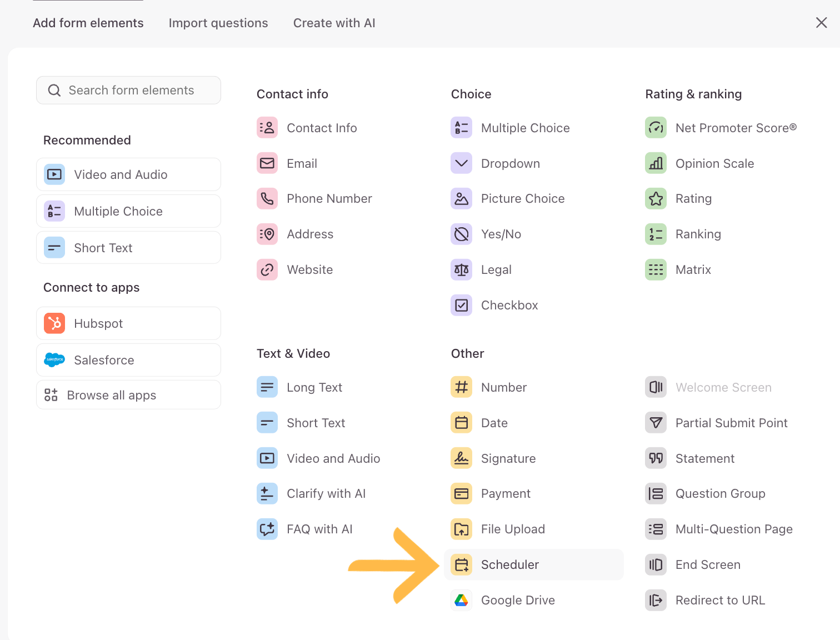The image size is (840, 640).
Task: Click the FAQ with AI icon
Action: [267, 529]
